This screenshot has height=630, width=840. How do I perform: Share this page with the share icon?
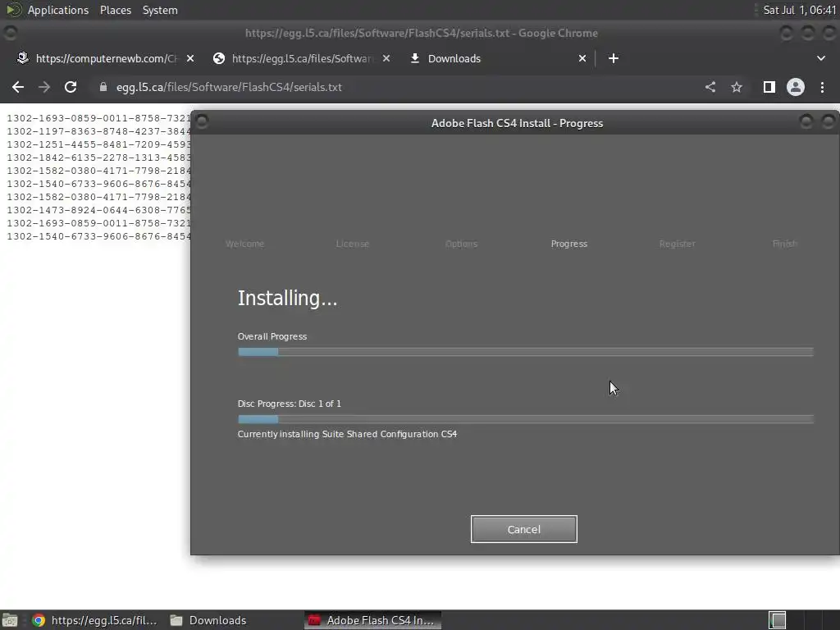710,87
